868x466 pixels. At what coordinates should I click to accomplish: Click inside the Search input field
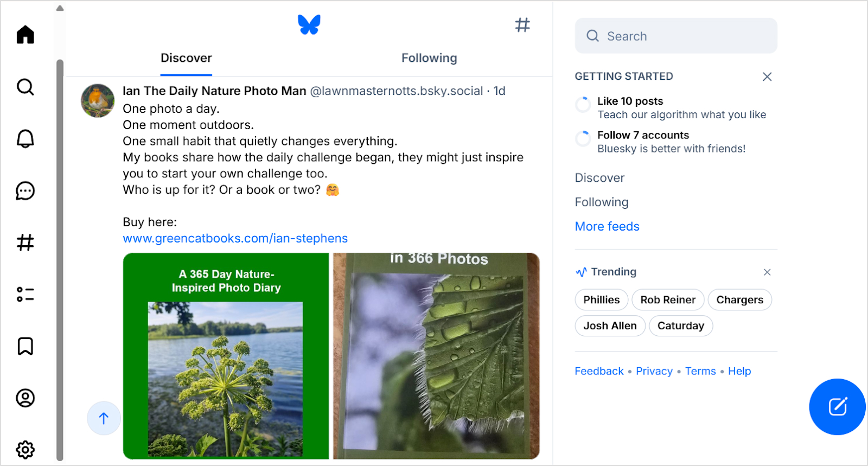click(x=675, y=36)
